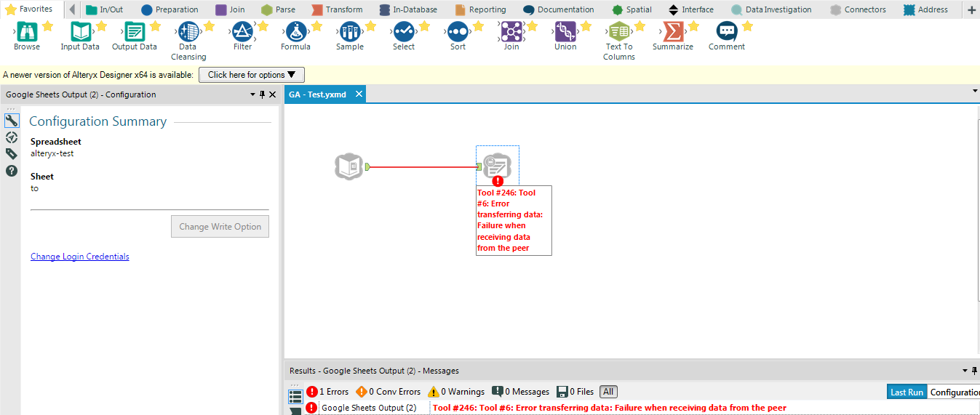
Task: Show All results messages
Action: (608, 392)
